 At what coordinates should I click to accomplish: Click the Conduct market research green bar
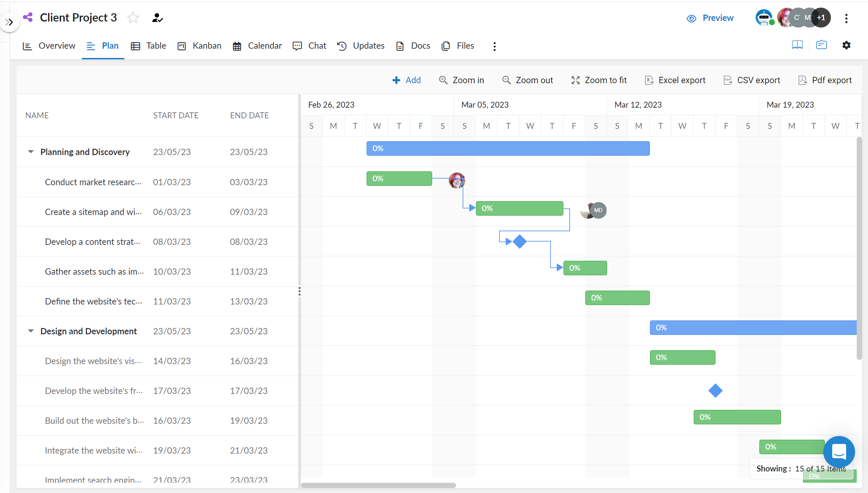click(399, 179)
